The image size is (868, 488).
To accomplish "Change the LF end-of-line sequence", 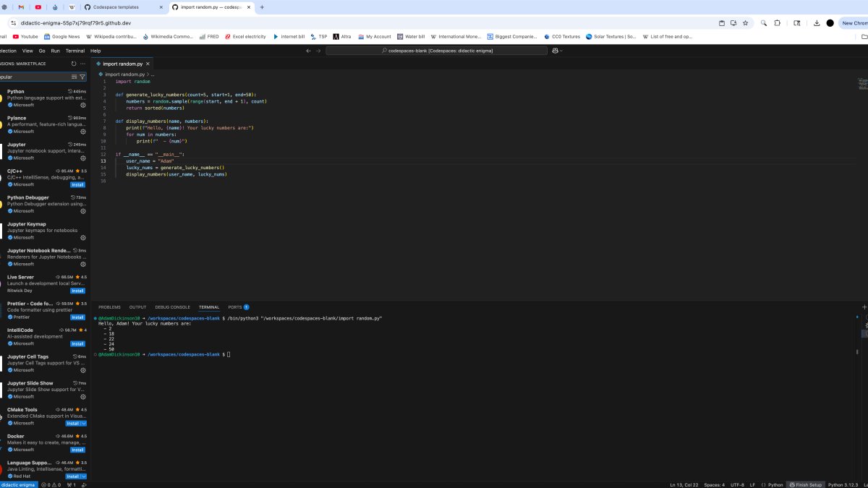I will click(x=752, y=484).
